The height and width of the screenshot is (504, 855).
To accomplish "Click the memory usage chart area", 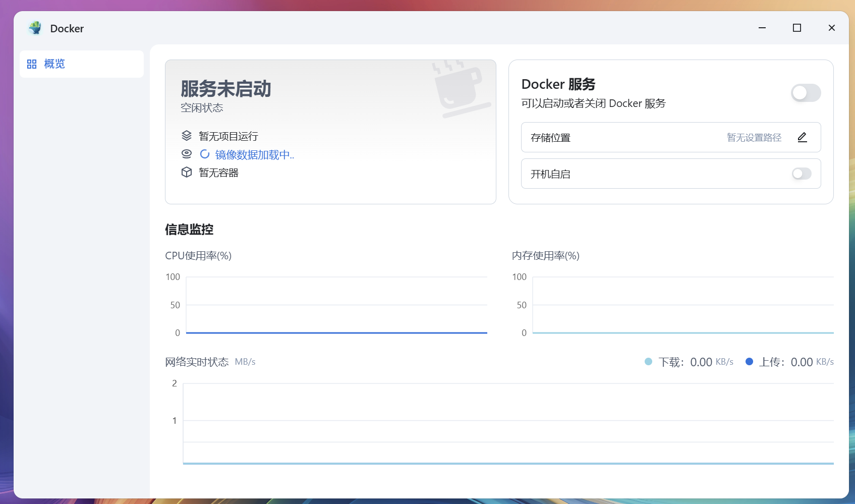I will coord(683,305).
